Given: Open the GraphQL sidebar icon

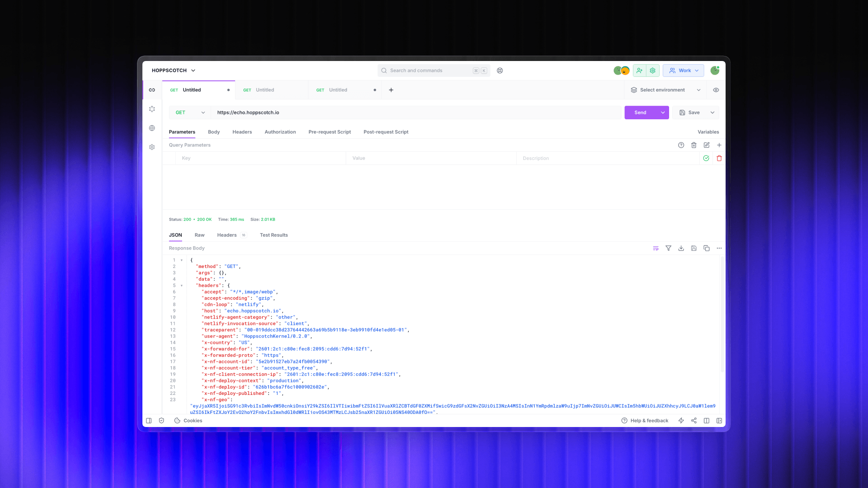Looking at the screenshot, I should tap(152, 109).
